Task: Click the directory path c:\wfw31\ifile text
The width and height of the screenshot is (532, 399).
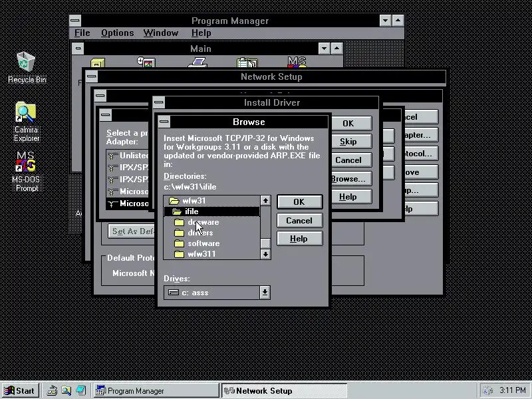Action: click(x=190, y=187)
